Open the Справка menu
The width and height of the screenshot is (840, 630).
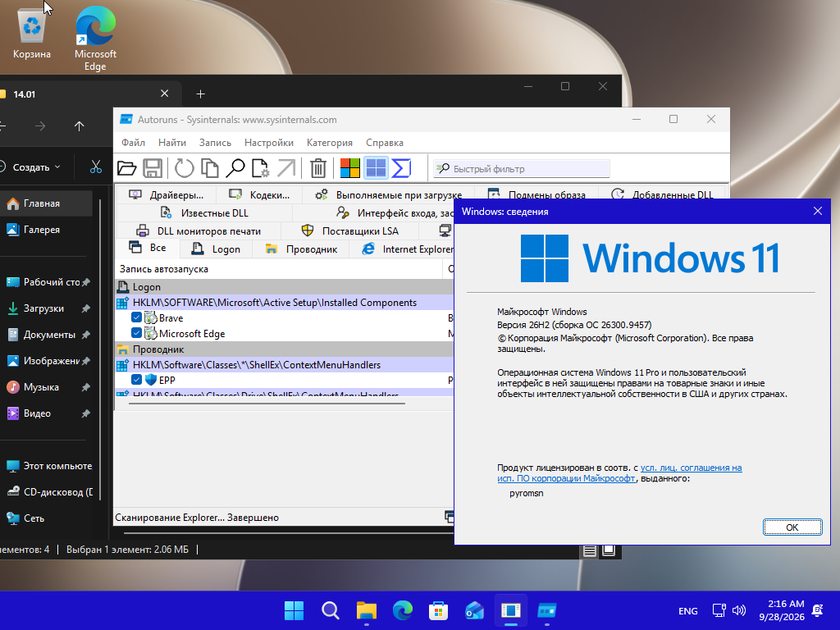point(385,143)
